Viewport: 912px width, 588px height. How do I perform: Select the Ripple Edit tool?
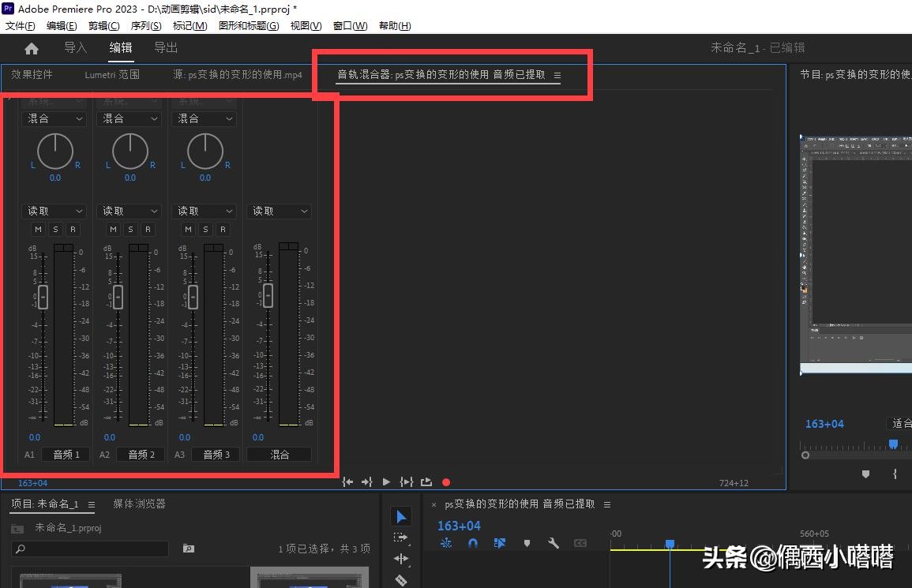(401, 558)
